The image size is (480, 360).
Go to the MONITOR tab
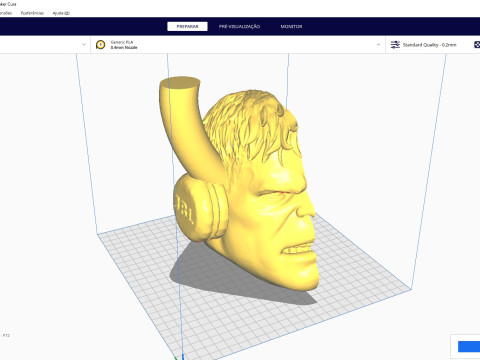point(291,26)
